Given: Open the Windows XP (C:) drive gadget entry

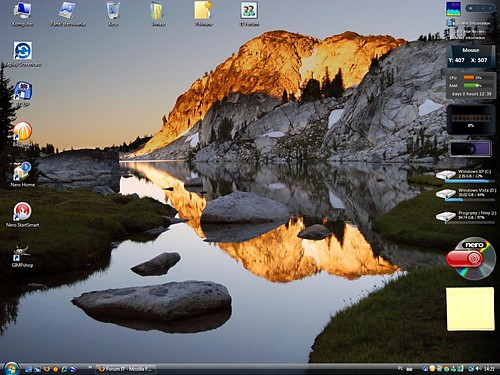Looking at the screenshot, I should tap(467, 175).
